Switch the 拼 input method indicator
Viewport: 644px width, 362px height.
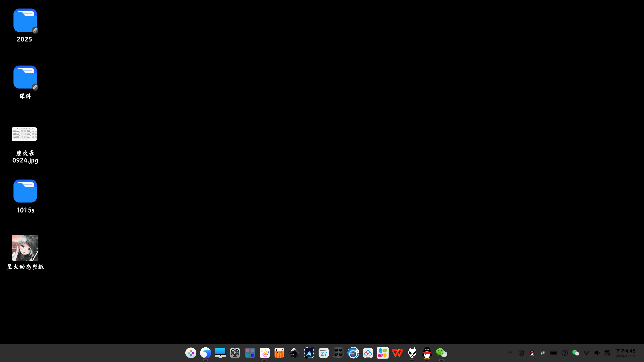pyautogui.click(x=543, y=353)
